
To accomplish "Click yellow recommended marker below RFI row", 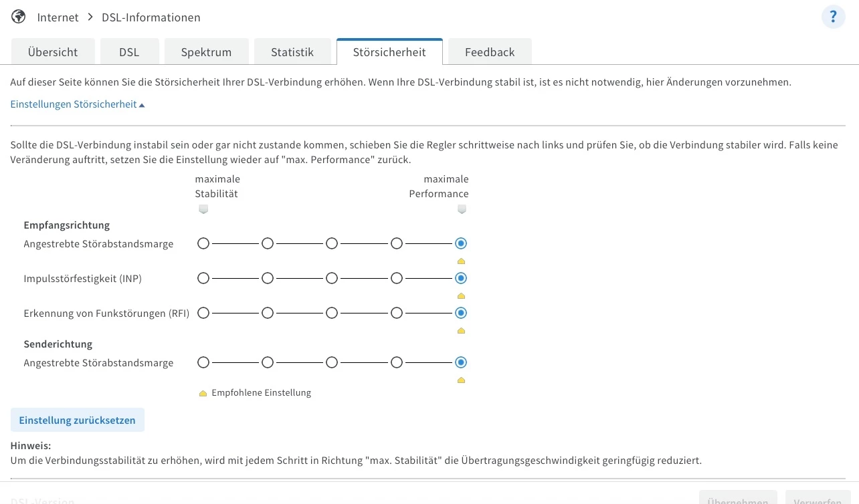I will (x=461, y=330).
